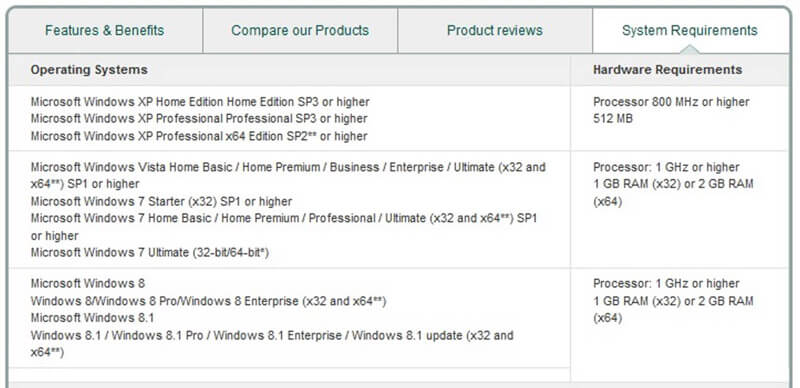Click the Microsoft Windows 8.1 heading text
Screen dimensions: 800x388
point(92,318)
